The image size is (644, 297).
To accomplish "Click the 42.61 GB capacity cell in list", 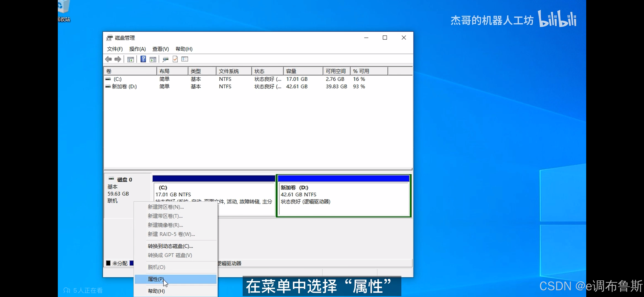I will (297, 87).
